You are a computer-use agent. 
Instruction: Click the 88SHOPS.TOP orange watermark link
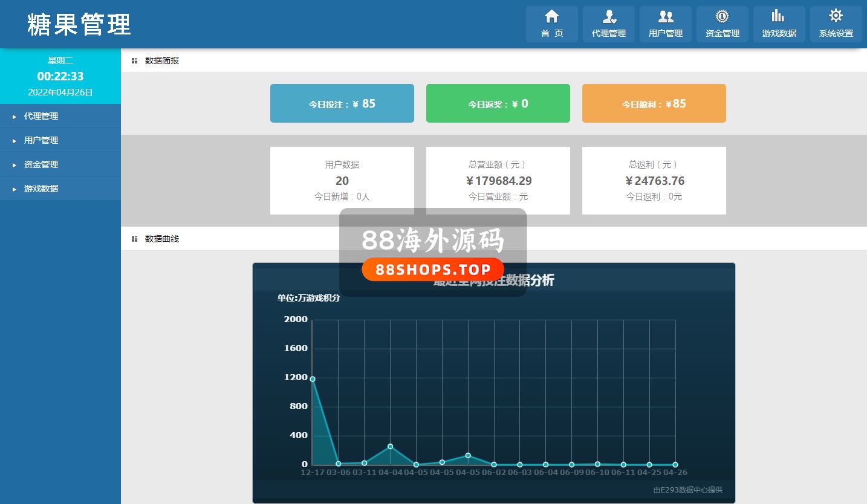point(433,270)
